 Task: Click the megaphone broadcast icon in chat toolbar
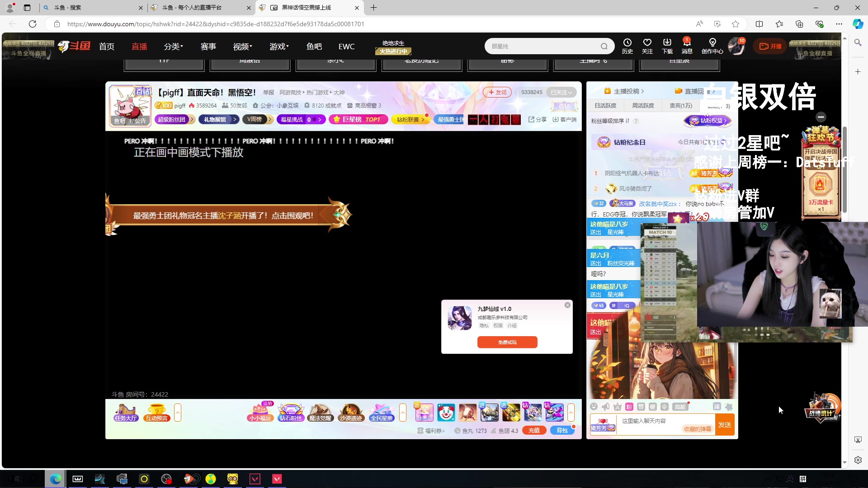tap(606, 407)
